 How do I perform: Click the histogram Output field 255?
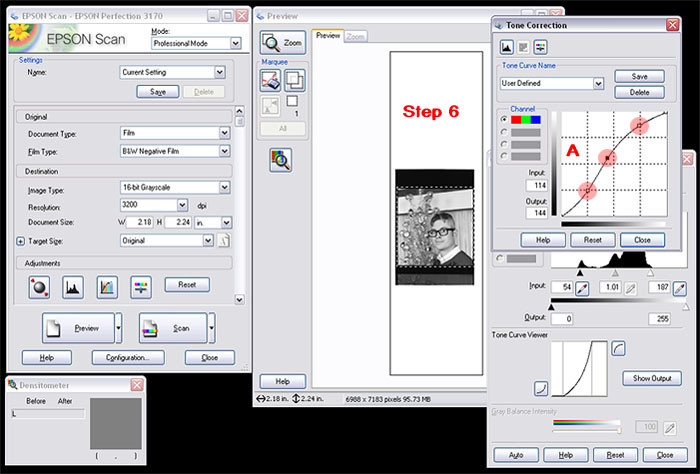[659, 319]
